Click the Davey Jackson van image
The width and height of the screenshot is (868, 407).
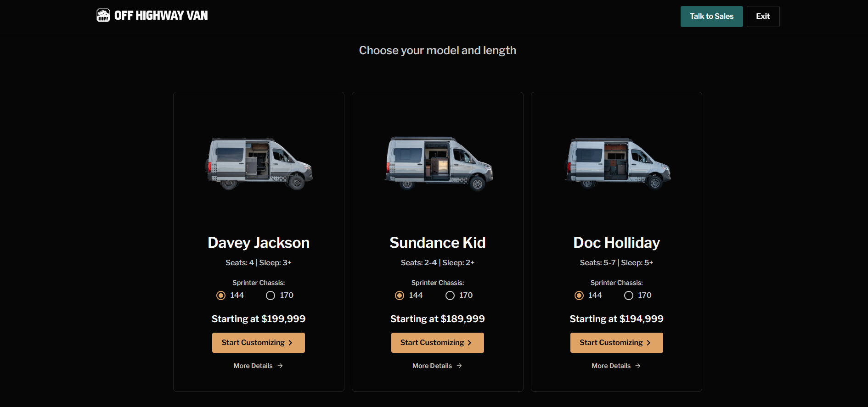[259, 164]
